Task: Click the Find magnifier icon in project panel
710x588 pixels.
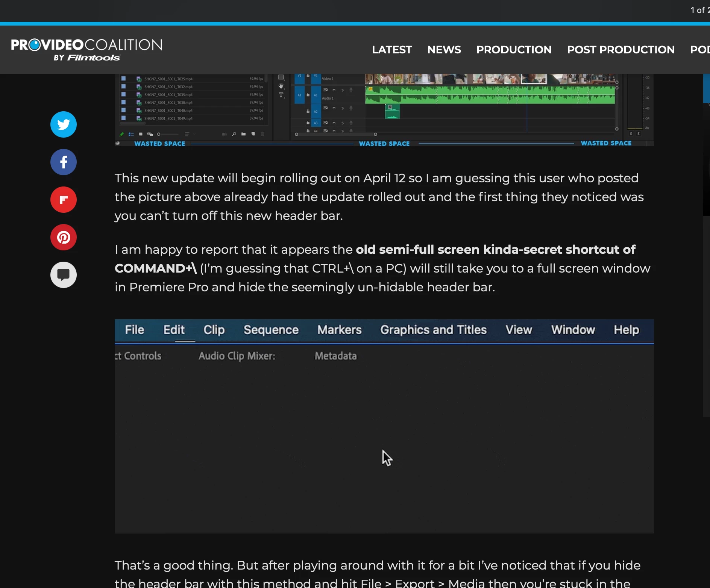Action: 234,134
